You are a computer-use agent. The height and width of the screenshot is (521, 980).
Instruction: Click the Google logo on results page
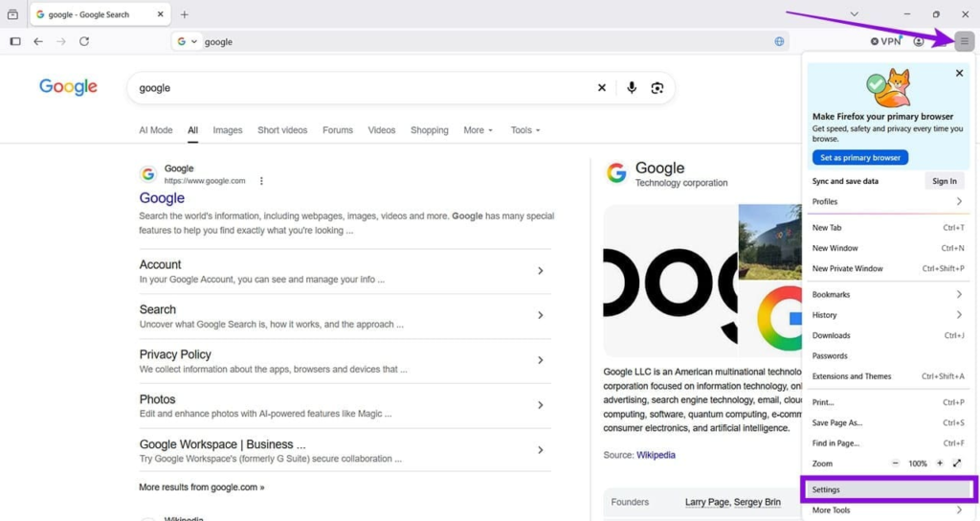tap(68, 87)
